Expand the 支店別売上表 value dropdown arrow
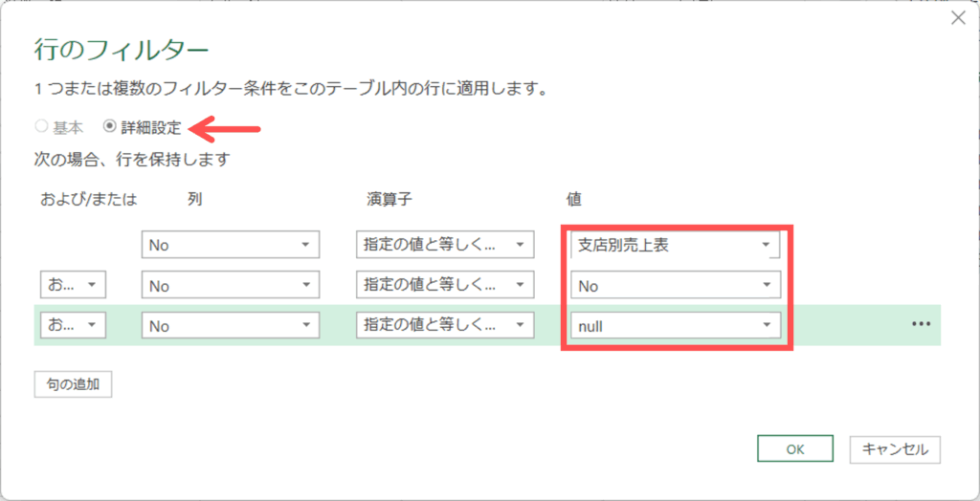Viewport: 980px width, 501px height. pos(766,246)
